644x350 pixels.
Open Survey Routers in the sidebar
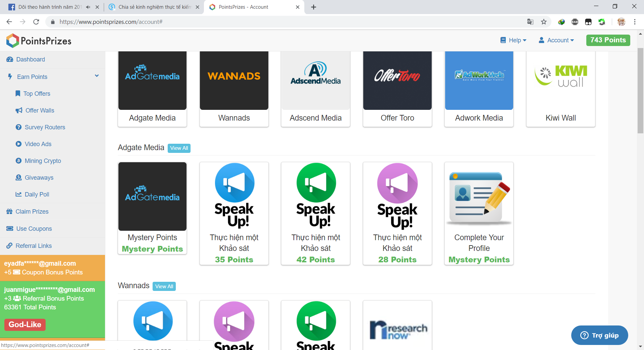point(45,127)
